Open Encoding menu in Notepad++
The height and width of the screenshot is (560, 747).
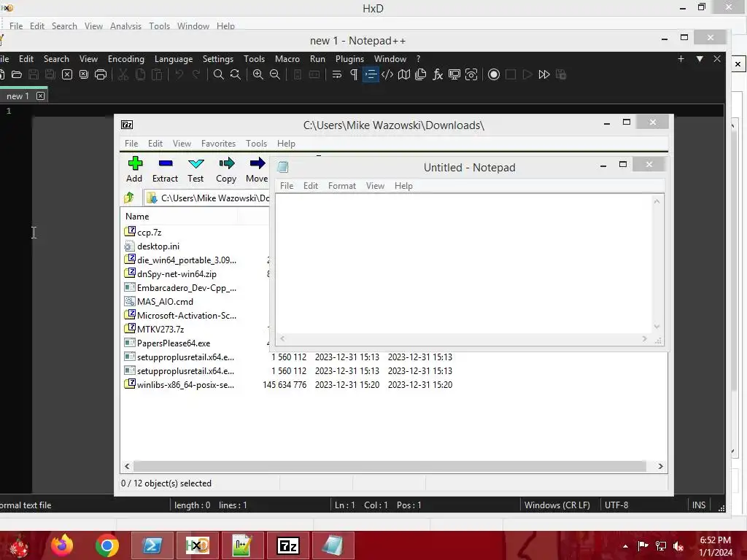[x=125, y=58]
